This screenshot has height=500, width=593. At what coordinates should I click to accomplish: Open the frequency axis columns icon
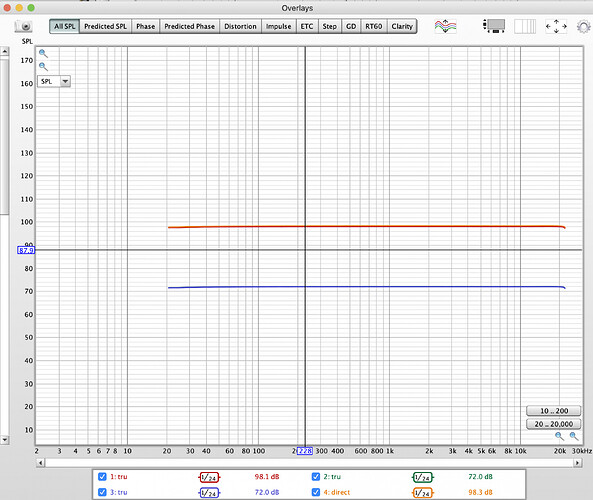[525, 26]
